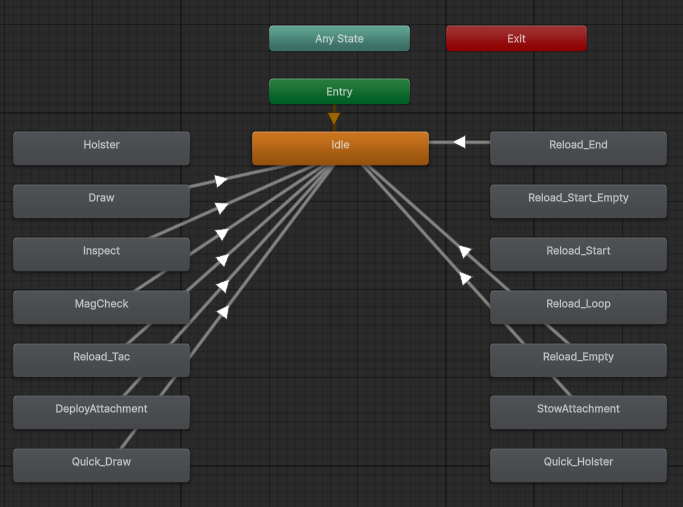Select the StowAttachment state node
This screenshot has width=683, height=507.
pyautogui.click(x=578, y=412)
